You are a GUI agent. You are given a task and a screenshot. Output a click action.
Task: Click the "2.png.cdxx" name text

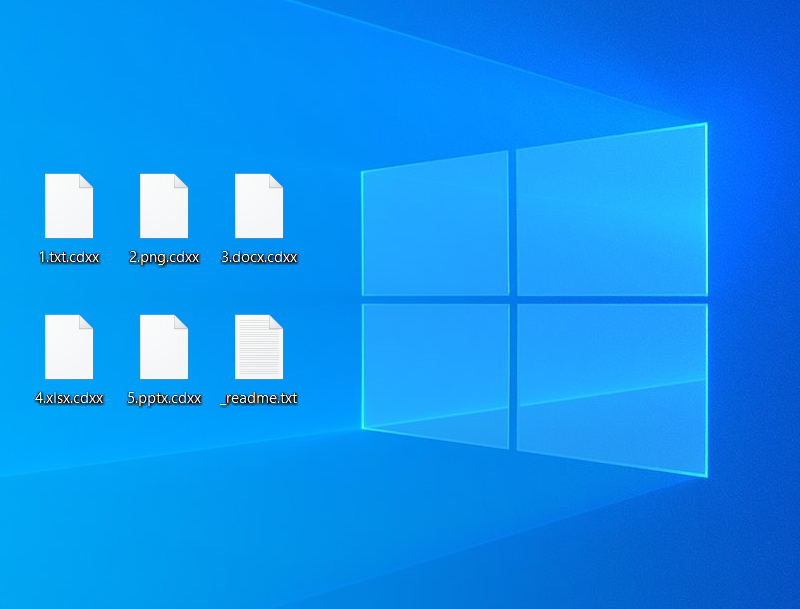click(x=164, y=257)
